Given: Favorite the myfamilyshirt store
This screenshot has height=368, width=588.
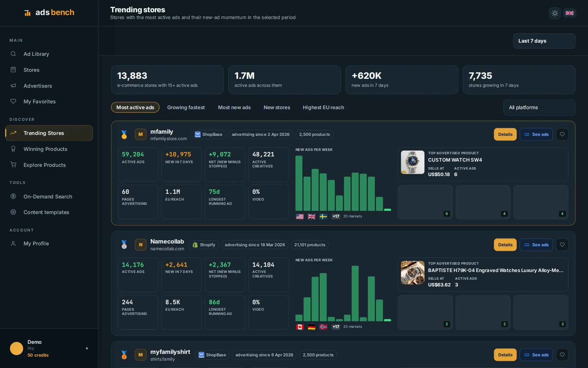Looking at the screenshot, I should tap(562, 355).
